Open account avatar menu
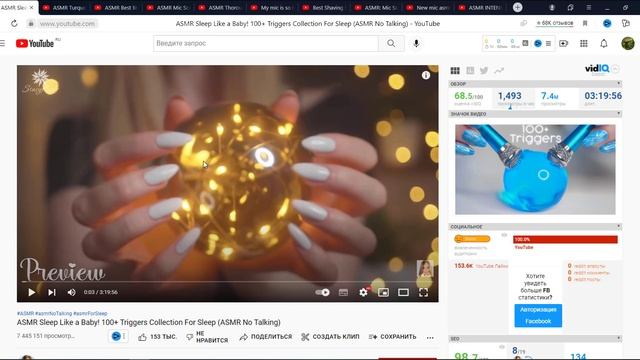 click(x=628, y=43)
